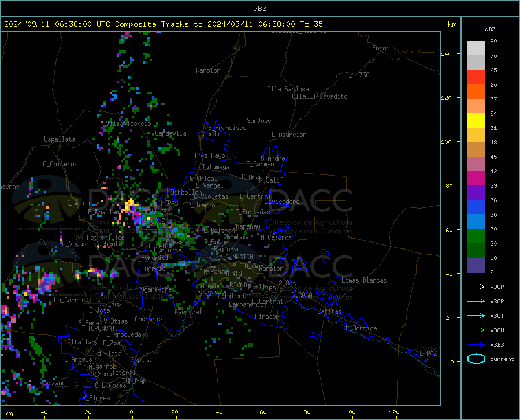The height and width of the screenshot is (420, 520).
Task: Click the 'T_Porteñas' map label
Action: (x=252, y=212)
